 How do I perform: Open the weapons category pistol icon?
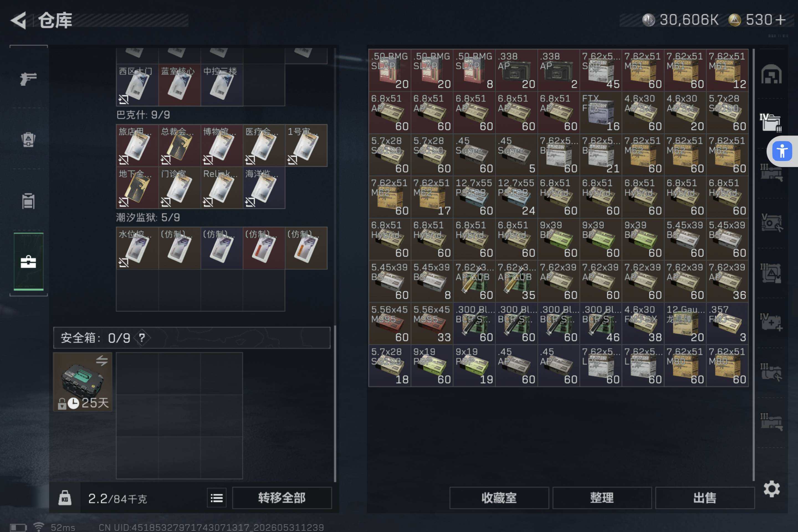[28, 79]
